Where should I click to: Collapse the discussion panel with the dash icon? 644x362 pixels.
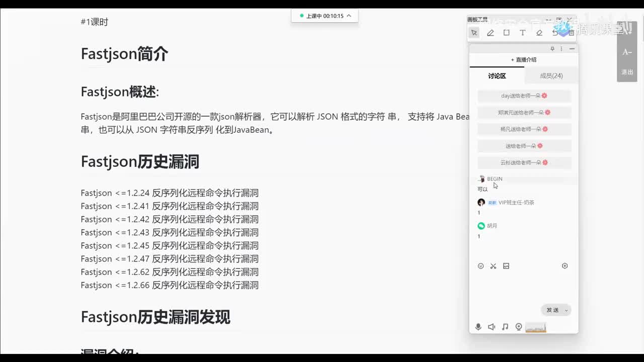[572, 49]
